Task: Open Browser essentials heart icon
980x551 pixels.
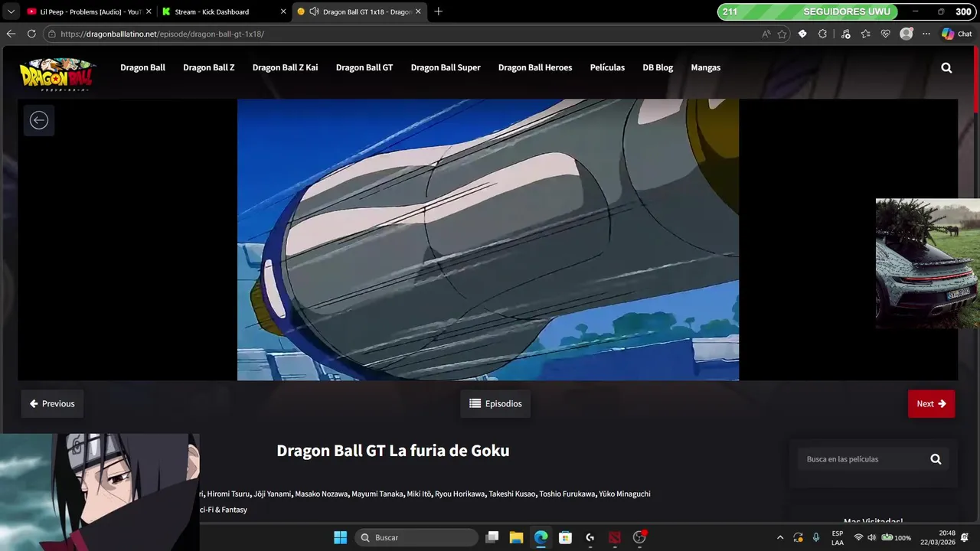Action: click(886, 34)
